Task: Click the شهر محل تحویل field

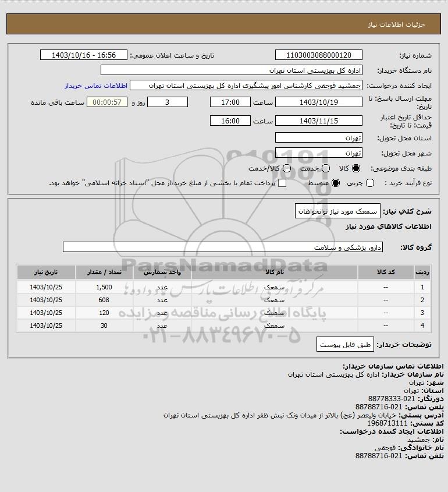Action: [318, 153]
